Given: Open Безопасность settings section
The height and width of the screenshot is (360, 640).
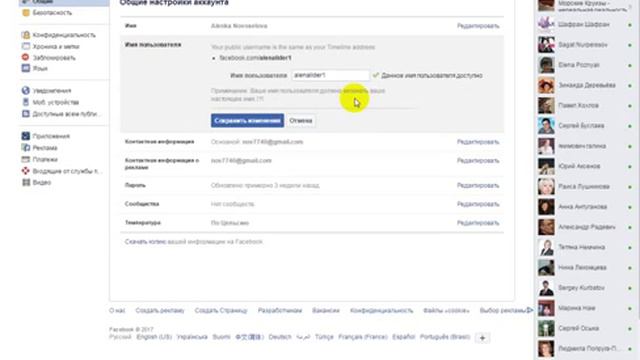Looking at the screenshot, I should coord(52,13).
